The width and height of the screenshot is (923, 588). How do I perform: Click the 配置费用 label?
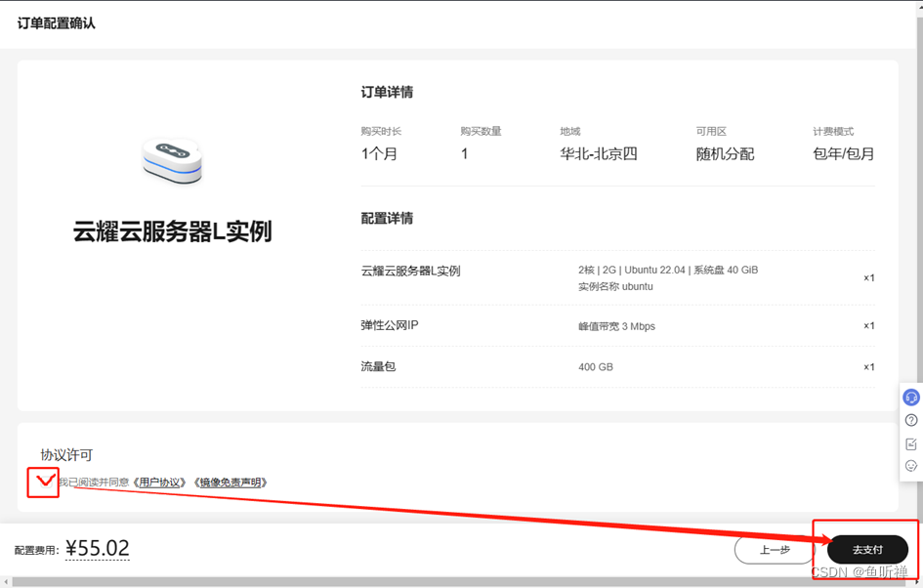(36, 550)
